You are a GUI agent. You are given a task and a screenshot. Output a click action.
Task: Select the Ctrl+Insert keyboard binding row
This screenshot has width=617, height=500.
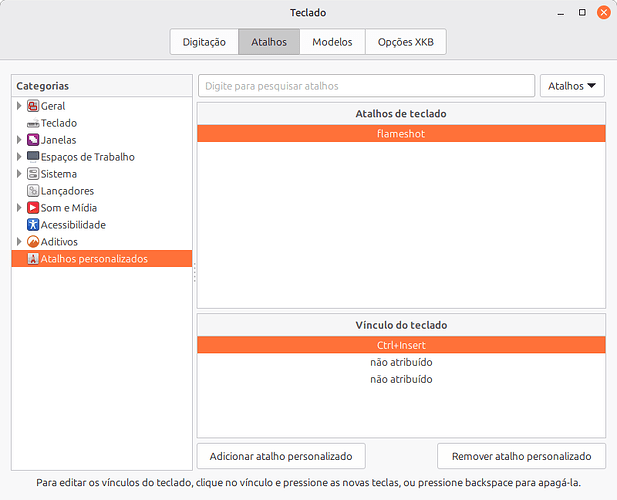click(x=401, y=345)
